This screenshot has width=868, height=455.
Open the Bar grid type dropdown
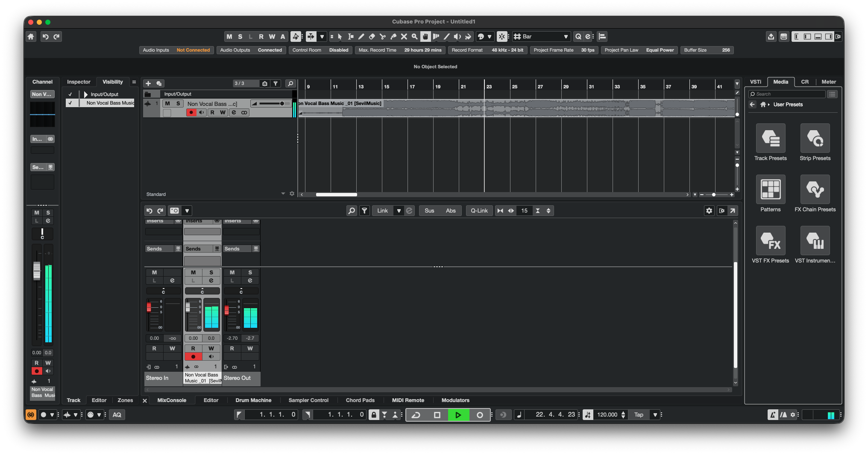(566, 37)
